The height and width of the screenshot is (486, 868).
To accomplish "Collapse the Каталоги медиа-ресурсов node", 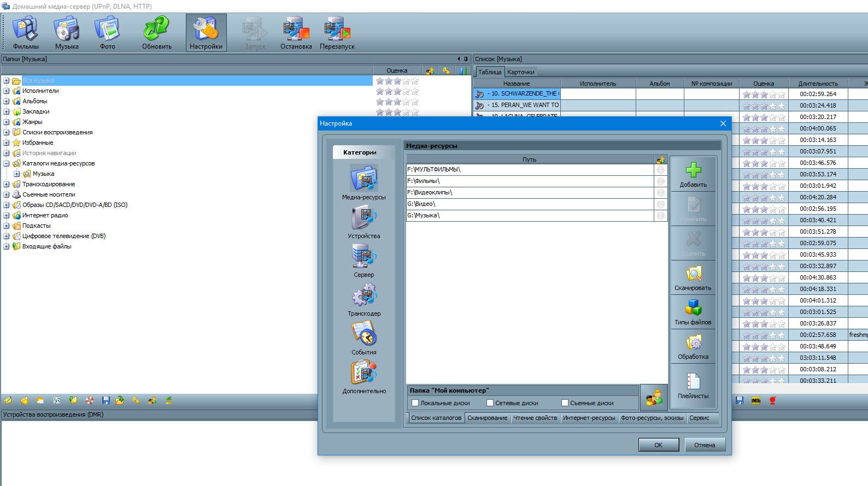I will point(7,164).
